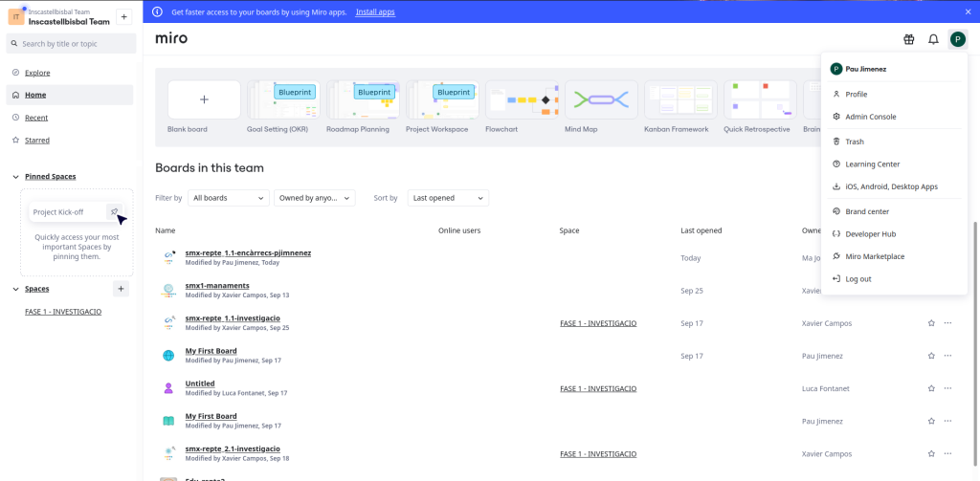Open the Last opened sort dropdown
980x481 pixels.
pyautogui.click(x=448, y=198)
